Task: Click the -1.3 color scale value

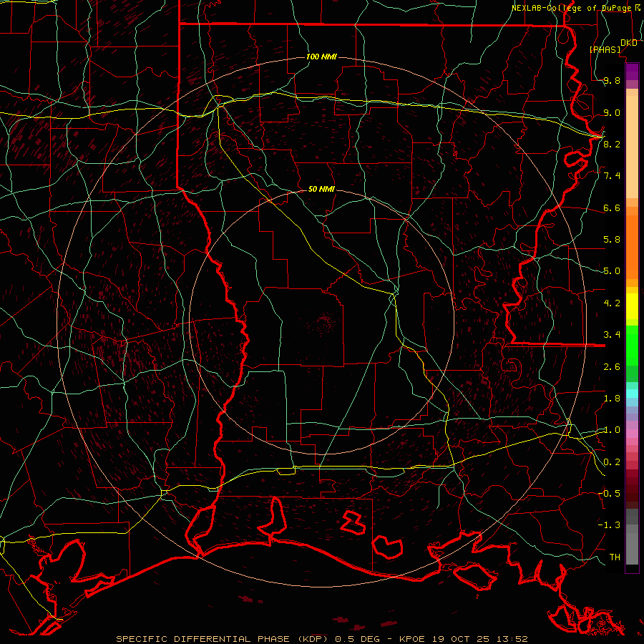Action: coord(609,525)
